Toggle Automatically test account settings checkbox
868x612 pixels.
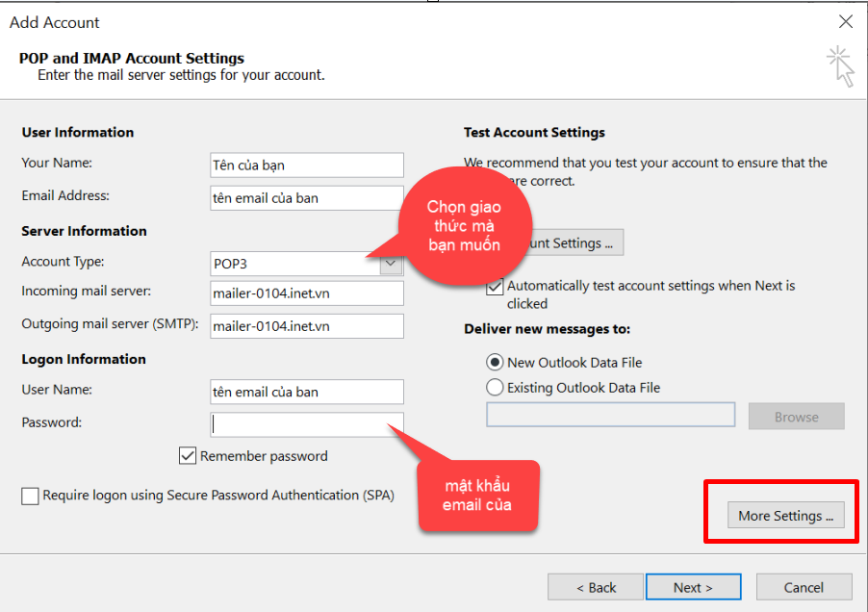(495, 286)
